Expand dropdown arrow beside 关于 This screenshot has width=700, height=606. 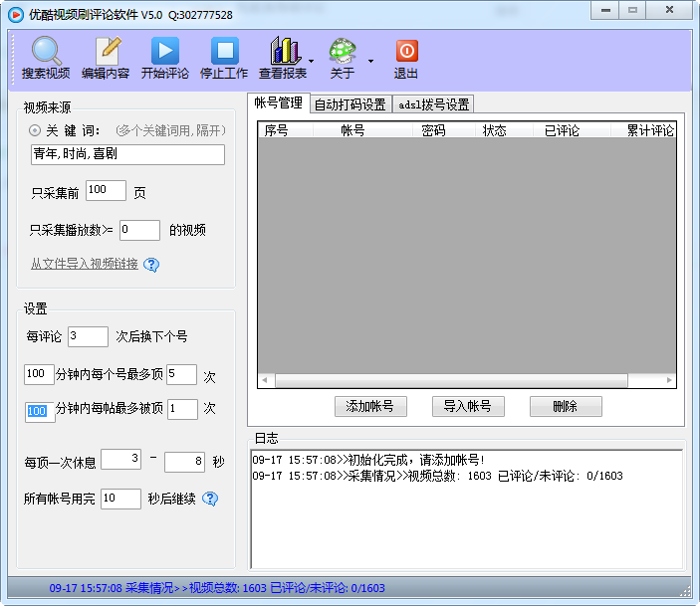[x=370, y=61]
